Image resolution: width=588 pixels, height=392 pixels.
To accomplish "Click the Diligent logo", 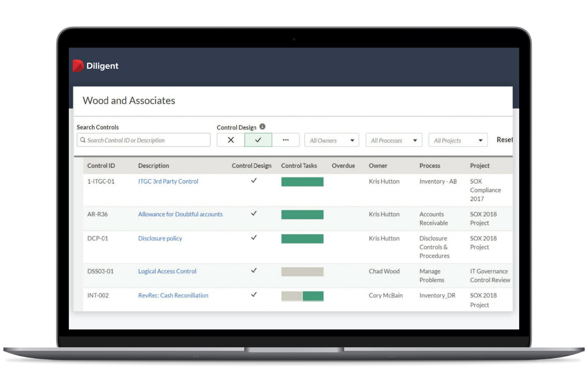I will [x=95, y=66].
